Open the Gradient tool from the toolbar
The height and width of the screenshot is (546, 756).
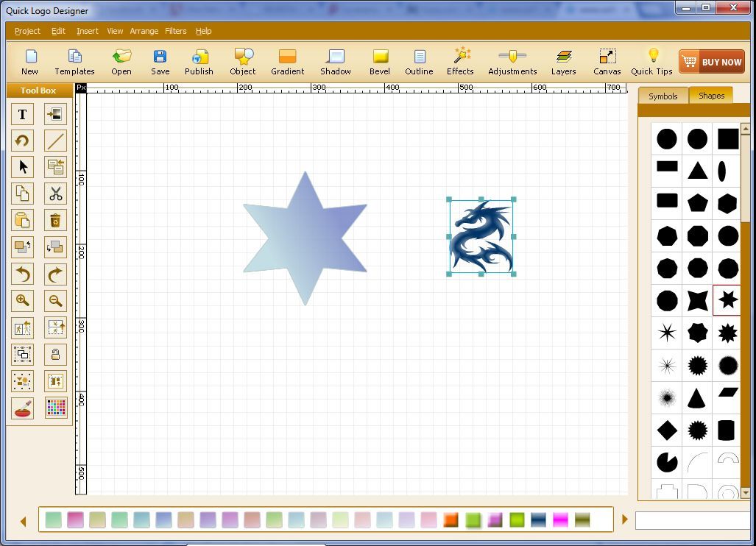click(287, 61)
